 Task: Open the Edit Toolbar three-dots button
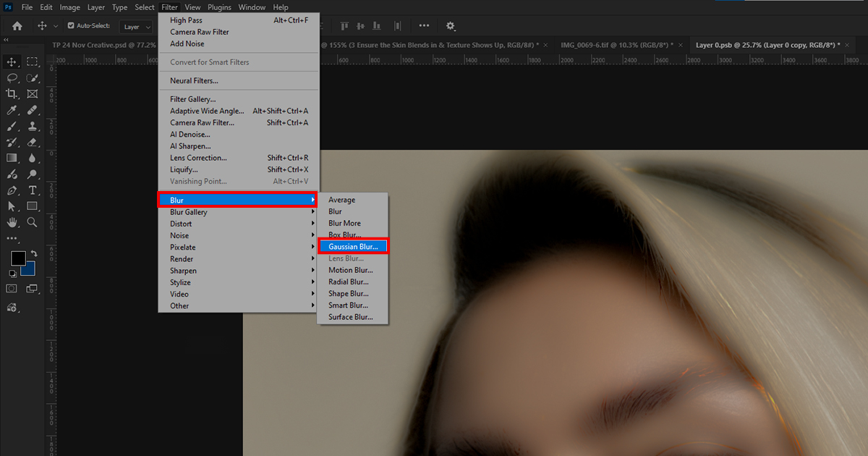(12, 238)
